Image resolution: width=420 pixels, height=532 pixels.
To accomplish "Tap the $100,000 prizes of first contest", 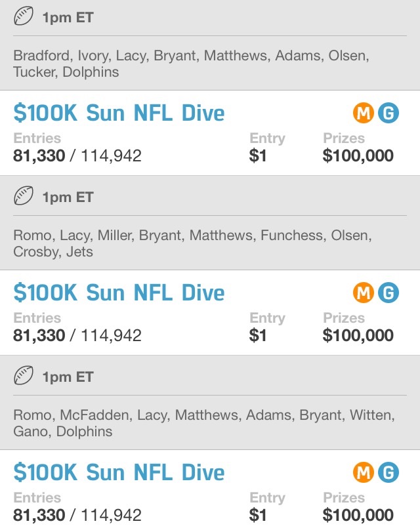I will [358, 155].
